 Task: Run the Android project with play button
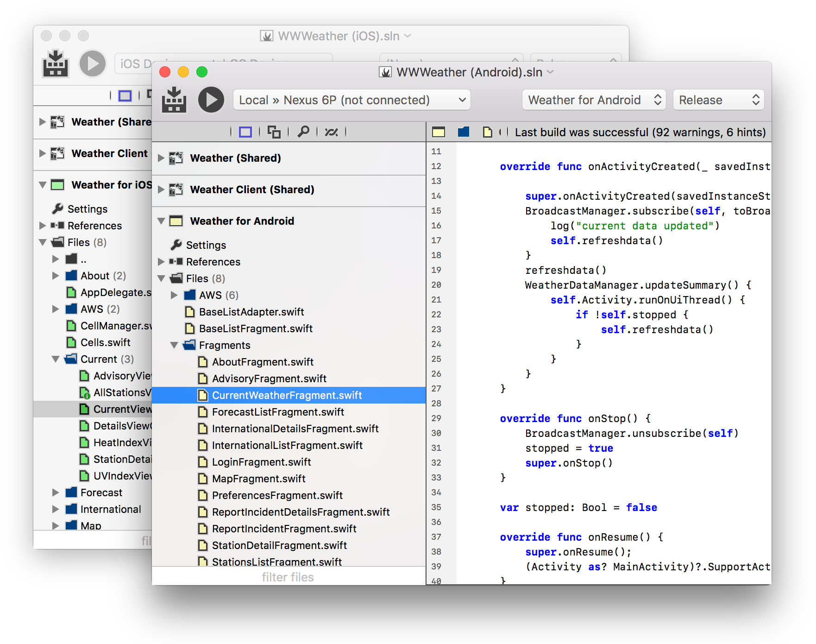[x=211, y=100]
